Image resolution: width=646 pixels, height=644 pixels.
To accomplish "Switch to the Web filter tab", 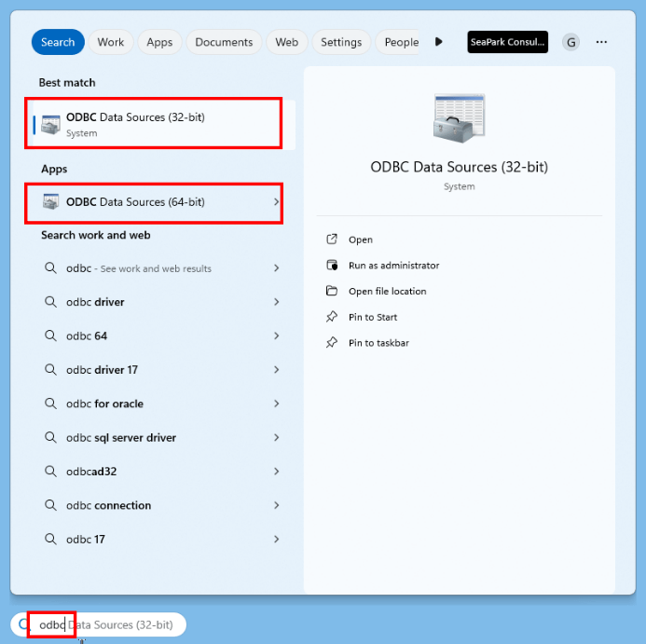I will click(287, 42).
